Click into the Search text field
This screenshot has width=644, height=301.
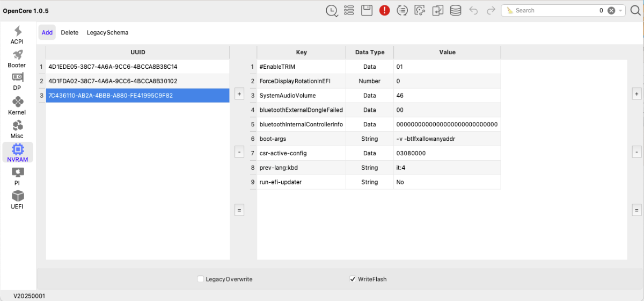pos(553,10)
